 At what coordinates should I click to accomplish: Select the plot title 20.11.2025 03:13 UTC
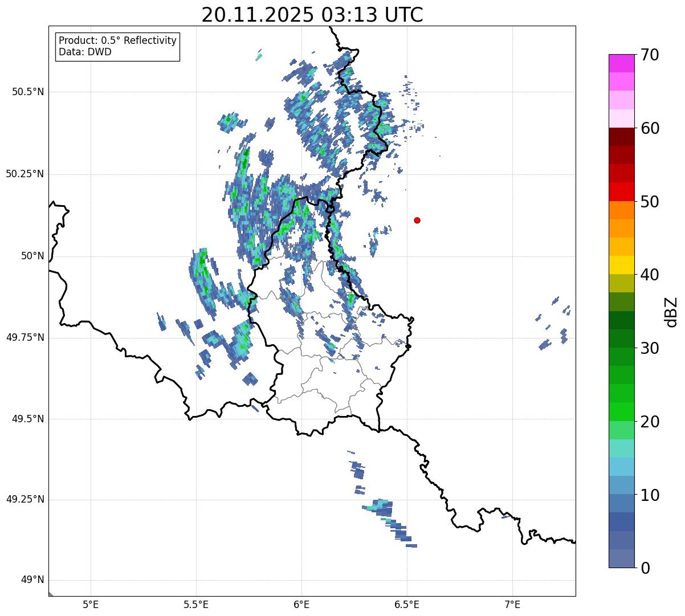(x=312, y=15)
